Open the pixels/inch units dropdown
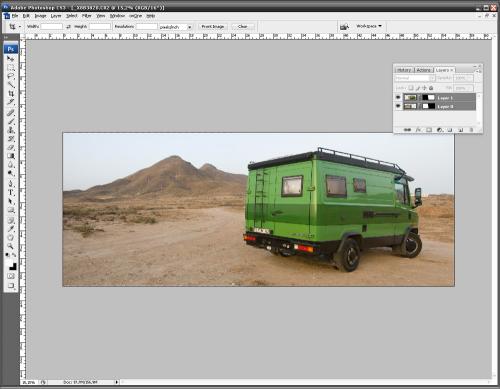500x389 pixels. [175, 27]
